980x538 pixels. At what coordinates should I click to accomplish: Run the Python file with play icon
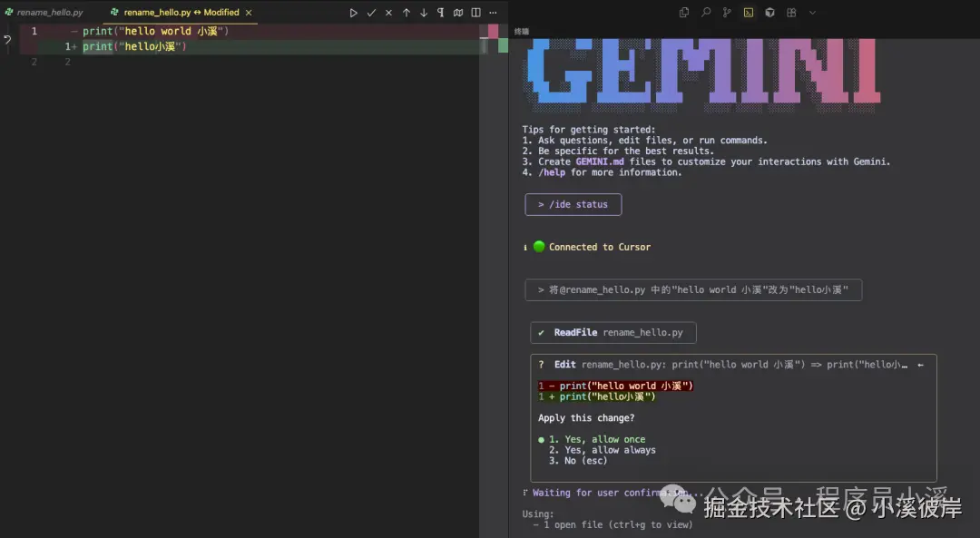(354, 13)
